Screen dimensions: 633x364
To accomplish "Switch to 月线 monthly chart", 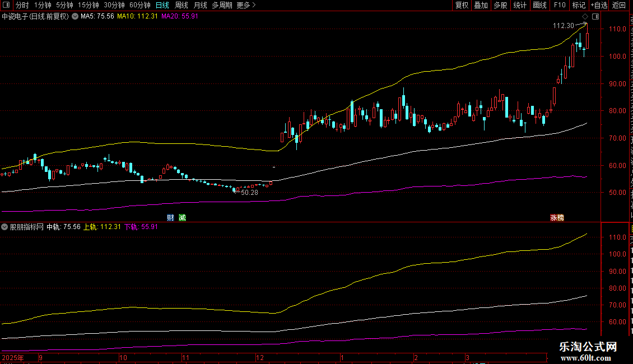I will click(x=200, y=5).
